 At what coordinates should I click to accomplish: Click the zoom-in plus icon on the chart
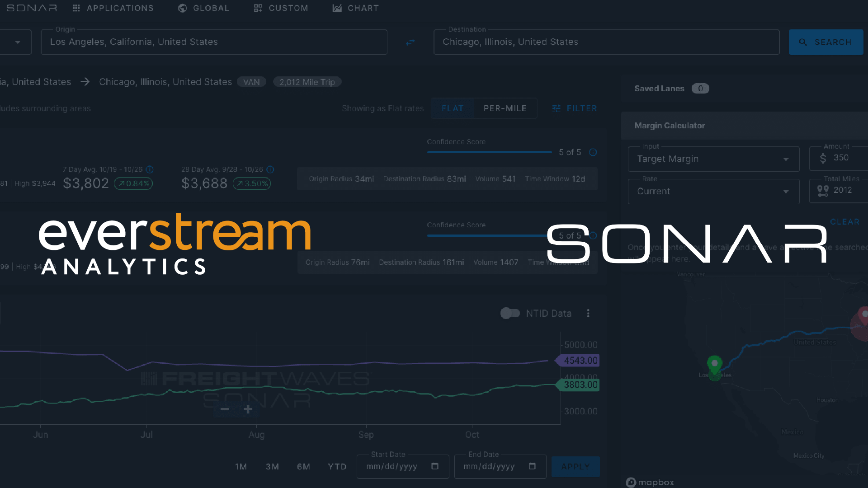(248, 409)
